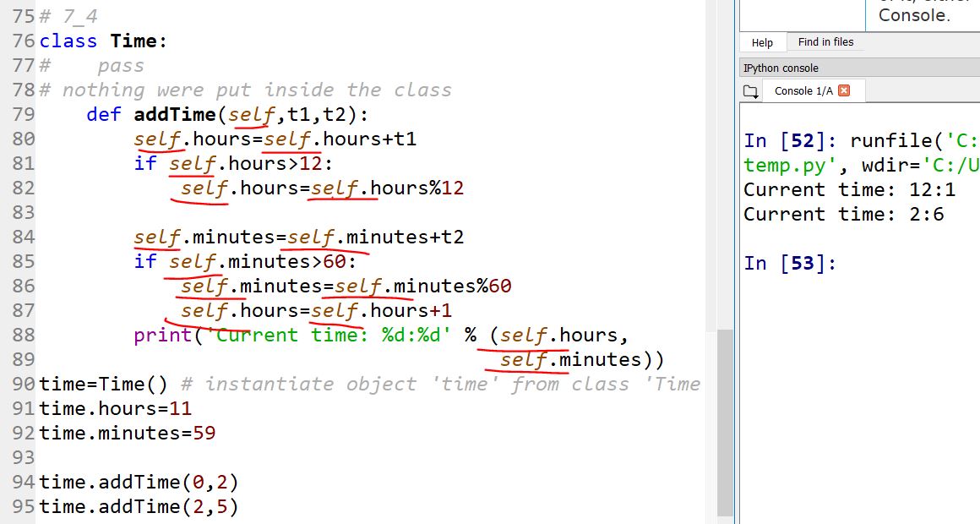Switch to the Help tab
The width and height of the screenshot is (980, 524).
click(x=762, y=42)
